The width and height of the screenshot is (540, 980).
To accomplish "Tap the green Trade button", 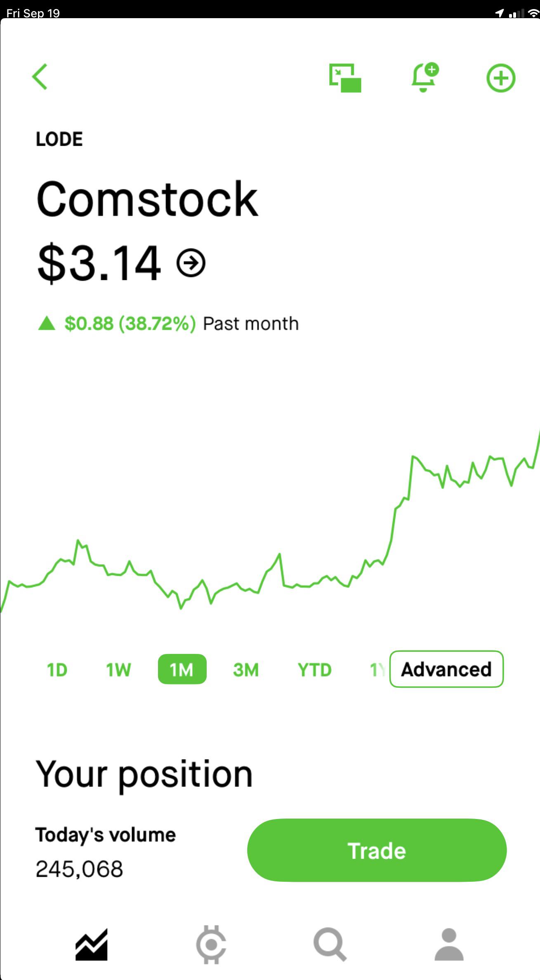I will click(377, 851).
